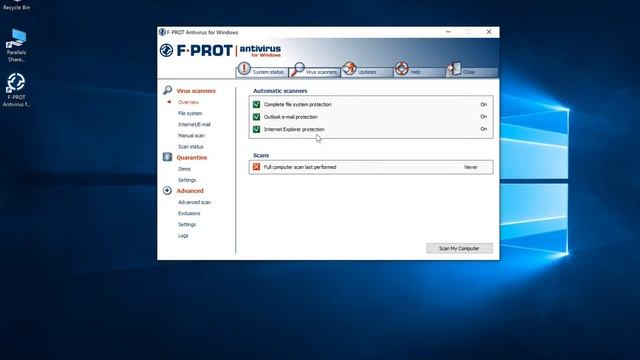Click the Scan My Computer button
This screenshot has width=640, height=360.
[x=459, y=248]
